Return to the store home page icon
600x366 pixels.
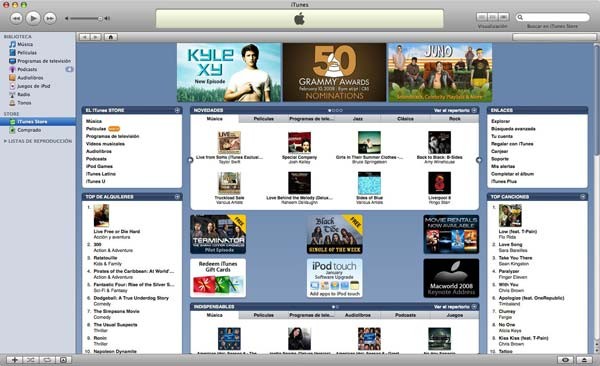[111, 37]
